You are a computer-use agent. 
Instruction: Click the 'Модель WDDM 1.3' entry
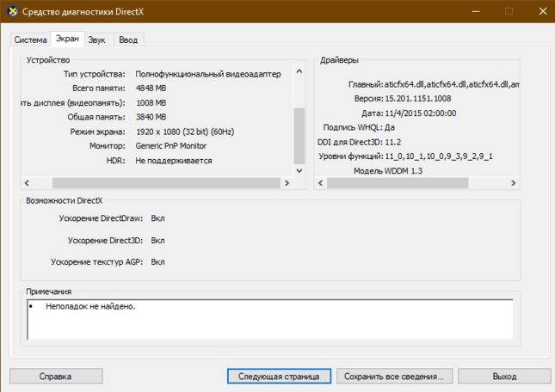388,171
